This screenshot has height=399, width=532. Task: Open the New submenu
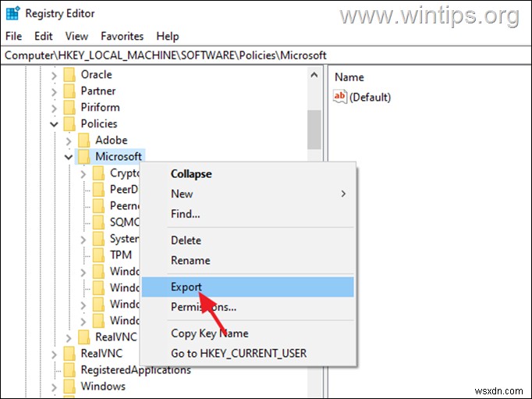(x=248, y=194)
